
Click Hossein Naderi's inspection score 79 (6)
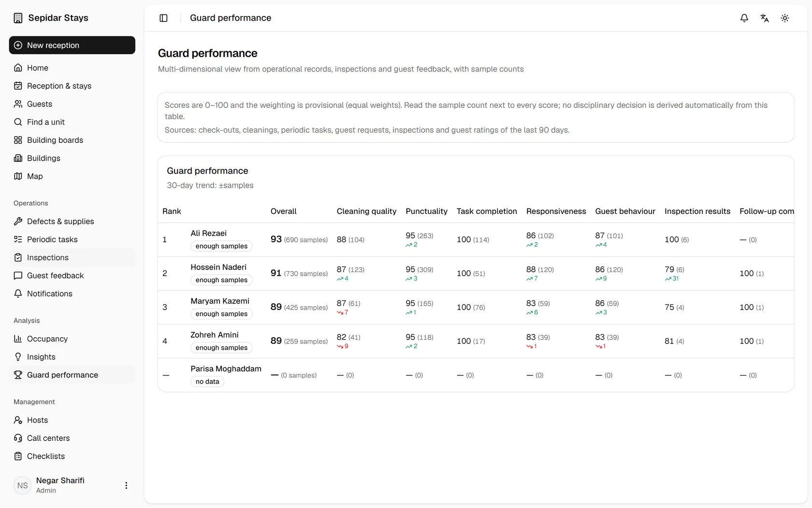[x=674, y=269]
